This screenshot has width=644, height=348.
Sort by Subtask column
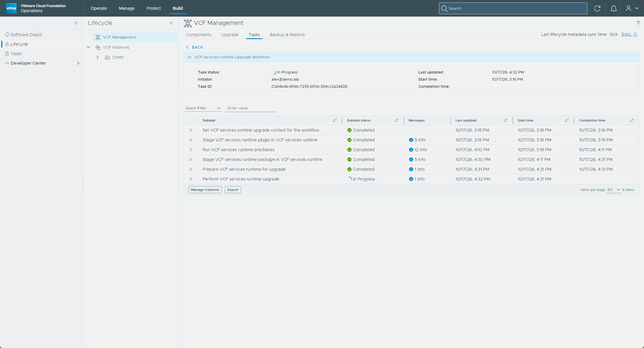point(335,120)
